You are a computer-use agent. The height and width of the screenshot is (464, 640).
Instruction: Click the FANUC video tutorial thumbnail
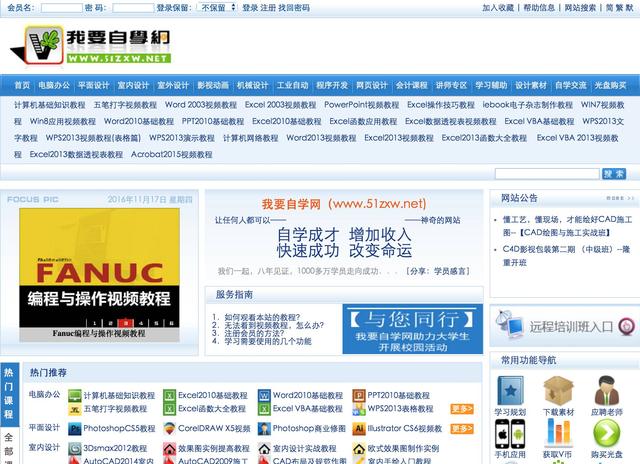click(96, 273)
